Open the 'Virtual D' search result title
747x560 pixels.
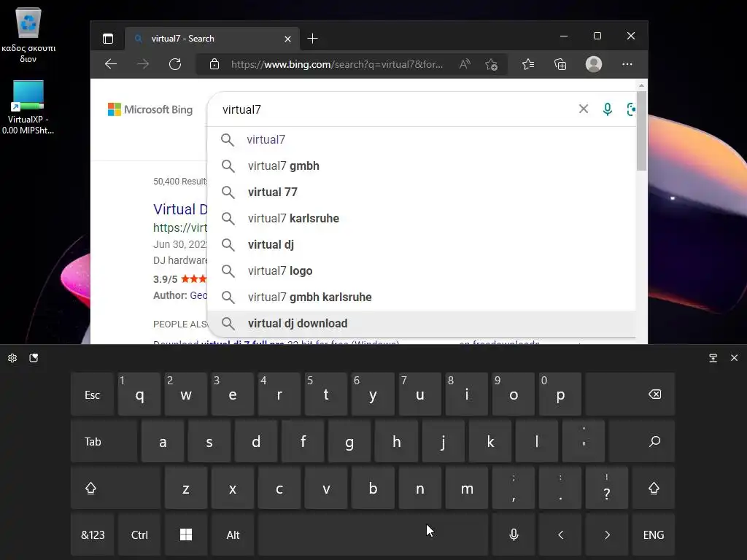pyautogui.click(x=180, y=209)
